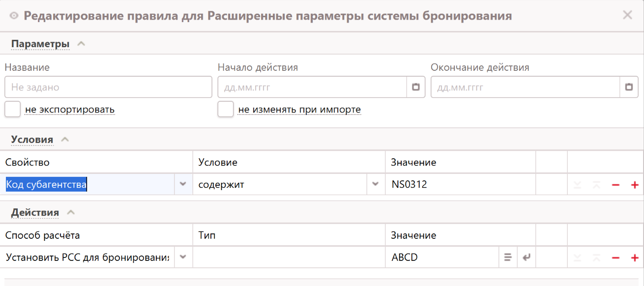Click the Название input field

pos(108,87)
